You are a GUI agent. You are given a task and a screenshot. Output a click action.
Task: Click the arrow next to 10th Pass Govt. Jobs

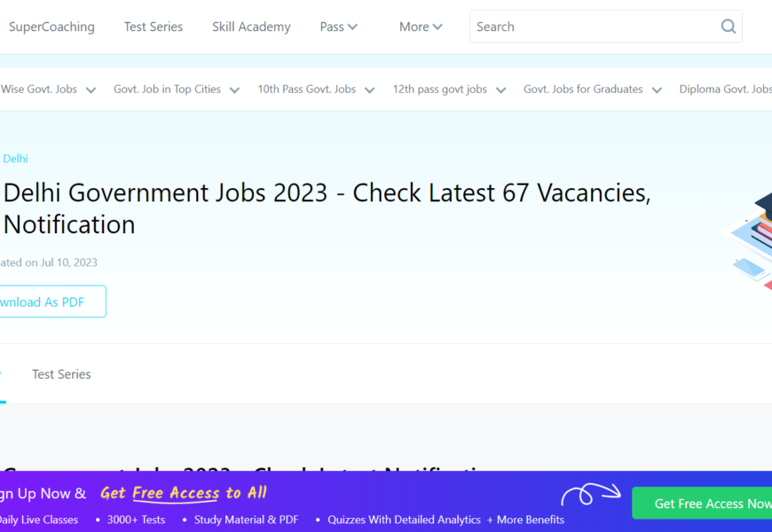tap(369, 90)
